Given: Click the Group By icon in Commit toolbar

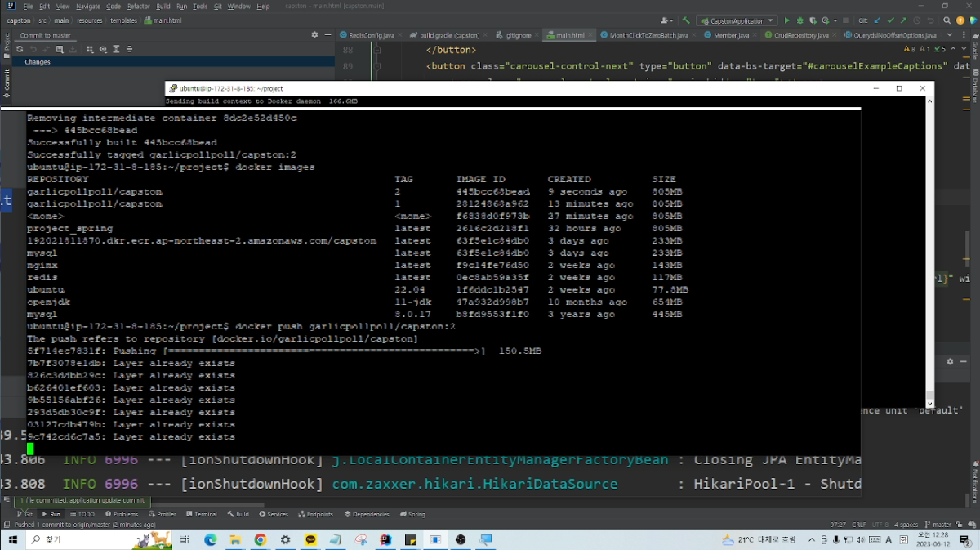Looking at the screenshot, I should [91, 49].
